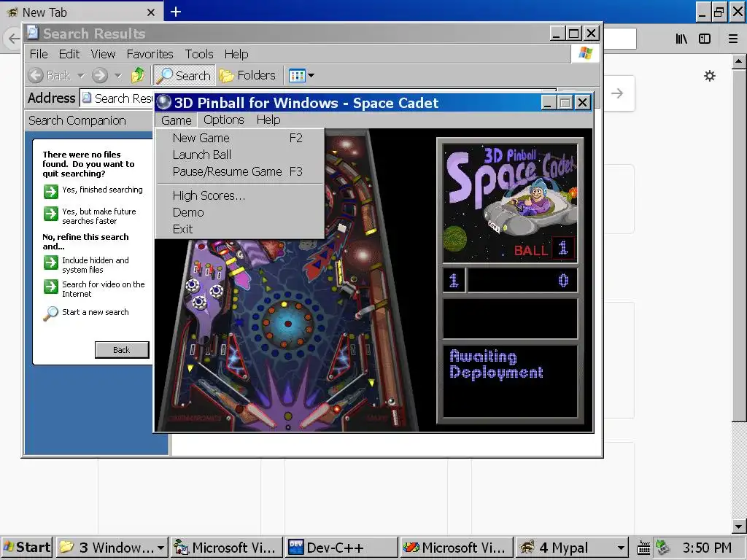Toggle Search pane toolbar button
747x560 pixels.
(x=184, y=75)
